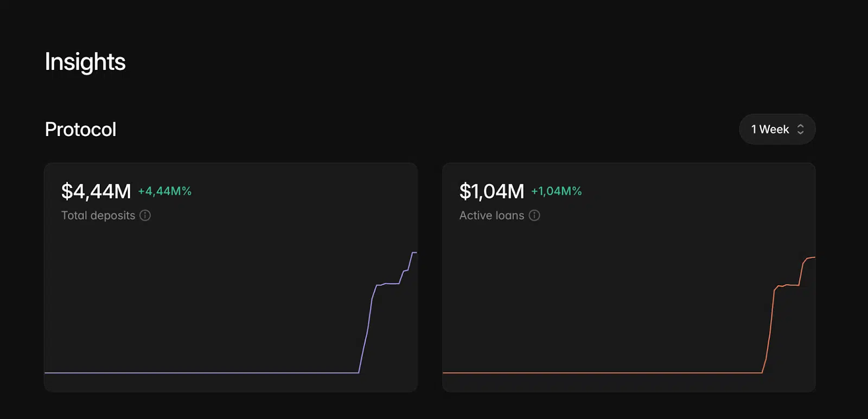Click the green +1,04M% change indicator
The width and height of the screenshot is (868, 419).
click(556, 191)
